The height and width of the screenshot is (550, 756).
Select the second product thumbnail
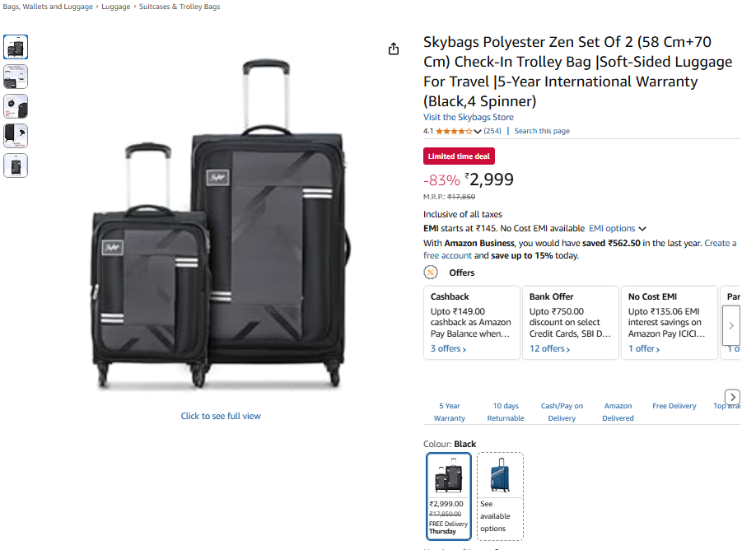pos(16,77)
